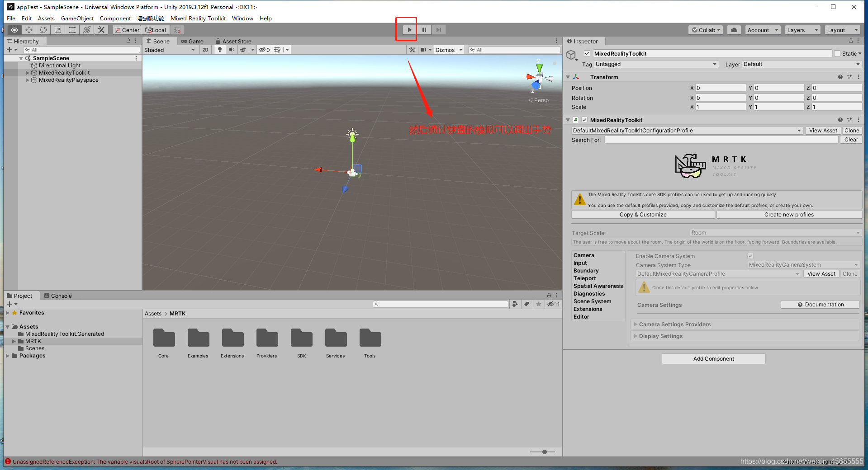868x470 pixels.
Task: Toggle 2D scene view mode
Action: 205,50
